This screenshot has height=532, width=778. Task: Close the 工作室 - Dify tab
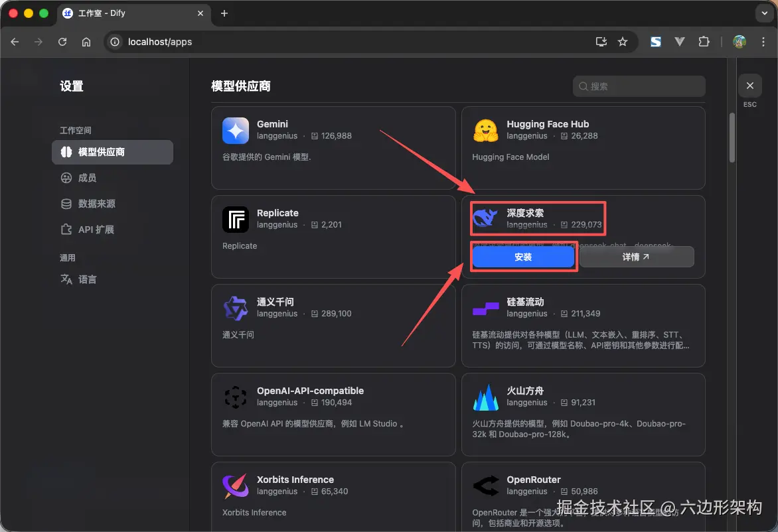pyautogui.click(x=200, y=13)
